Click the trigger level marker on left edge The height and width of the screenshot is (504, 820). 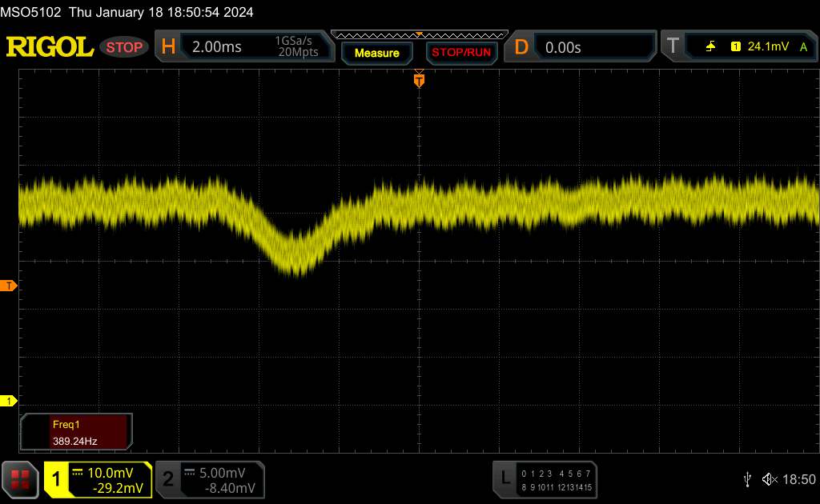tap(9, 286)
